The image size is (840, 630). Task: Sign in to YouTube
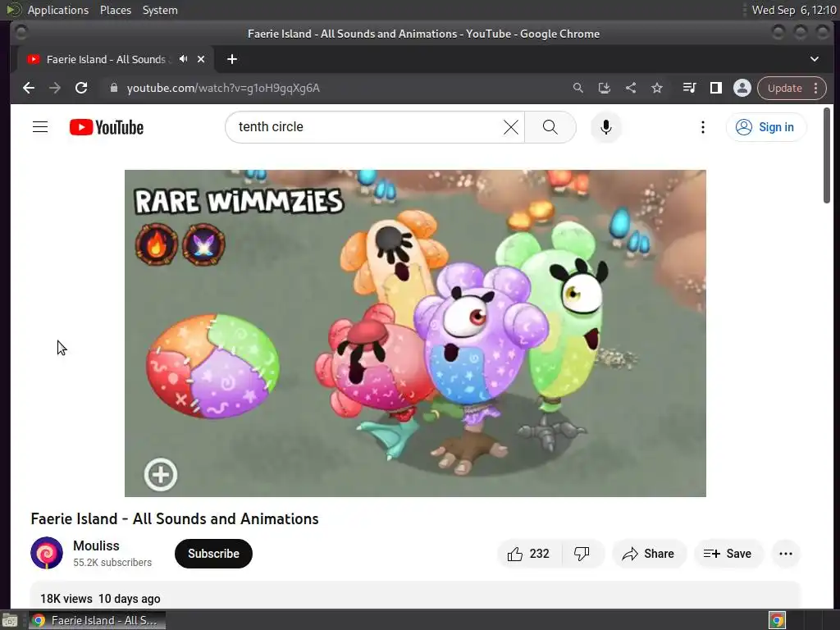765,127
